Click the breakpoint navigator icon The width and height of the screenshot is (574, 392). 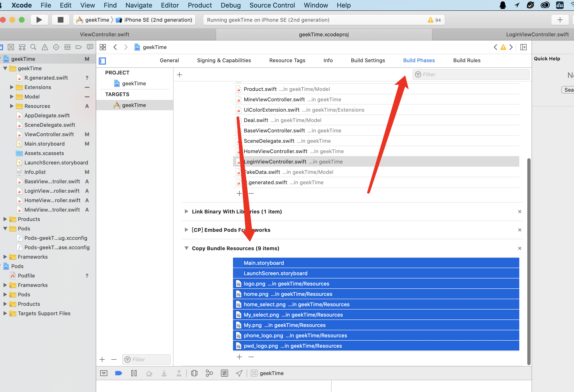tap(79, 47)
